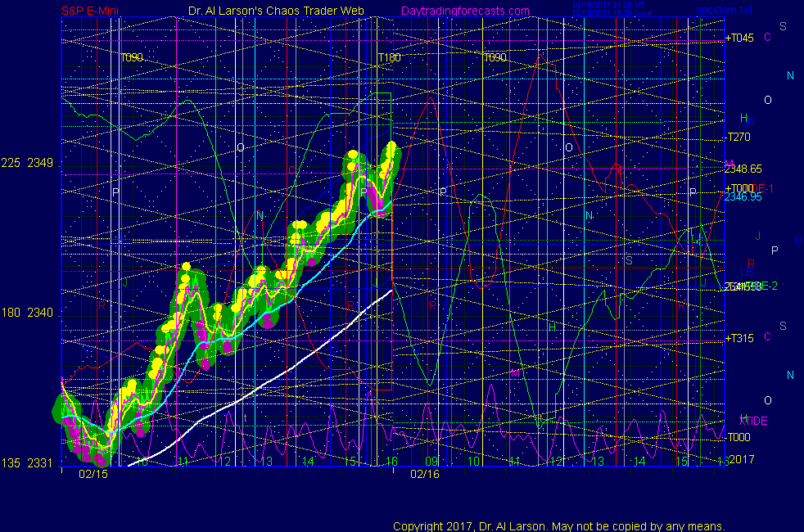Select the "135 2331" axis value
This screenshot has width=804, height=532.
coord(27,463)
